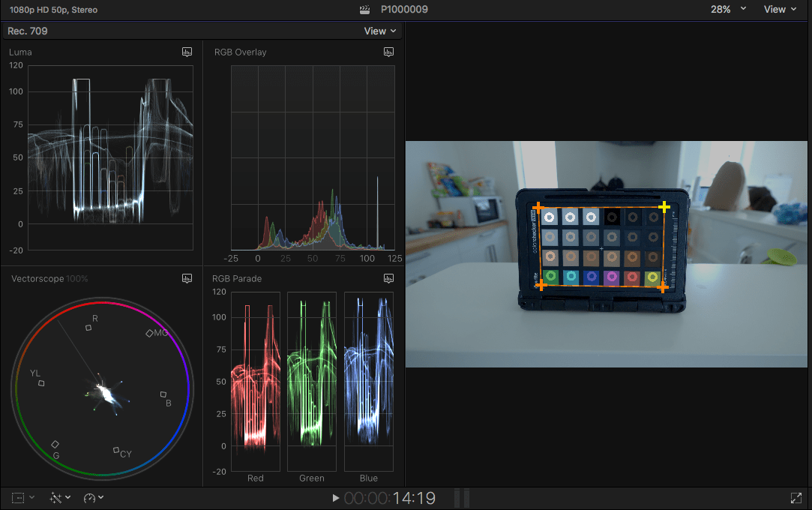The width and height of the screenshot is (812, 510).
Task: Open the Vectorscope display options icon
Action: (187, 278)
